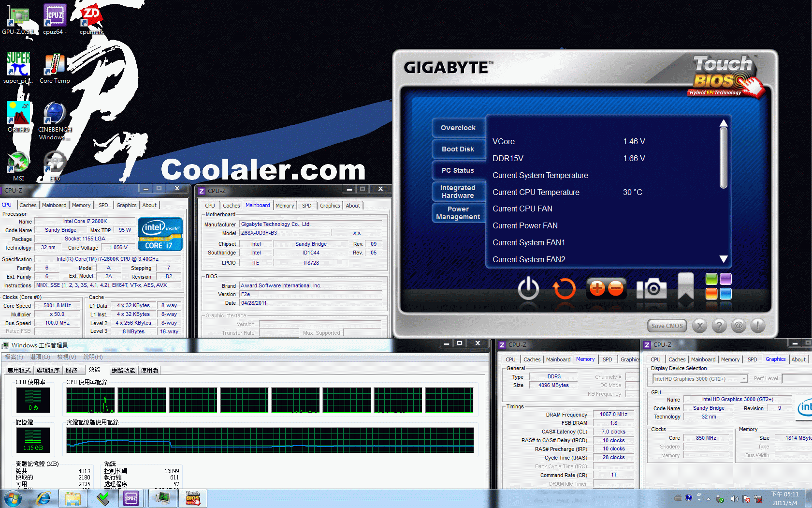This screenshot has height=508, width=812.
Task: Select the PC Status section in Touch BIOS
Action: [x=458, y=170]
